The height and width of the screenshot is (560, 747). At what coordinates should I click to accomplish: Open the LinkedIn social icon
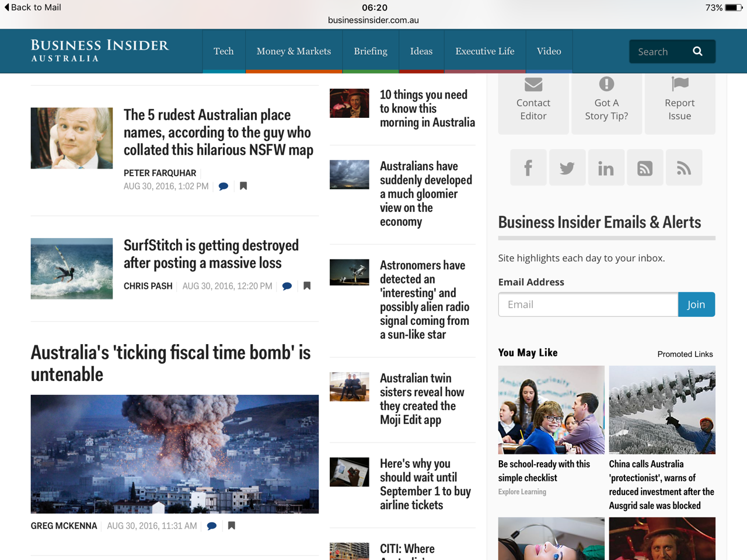click(606, 168)
